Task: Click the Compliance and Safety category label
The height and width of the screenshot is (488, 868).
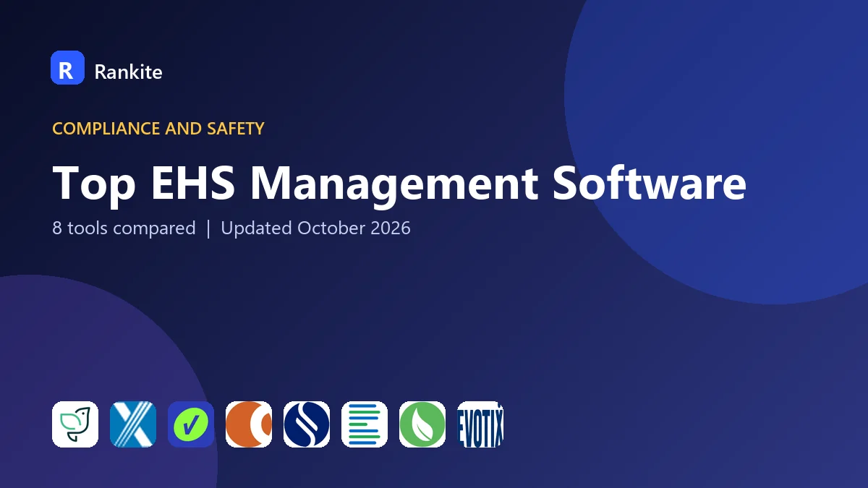Action: pyautogui.click(x=158, y=129)
